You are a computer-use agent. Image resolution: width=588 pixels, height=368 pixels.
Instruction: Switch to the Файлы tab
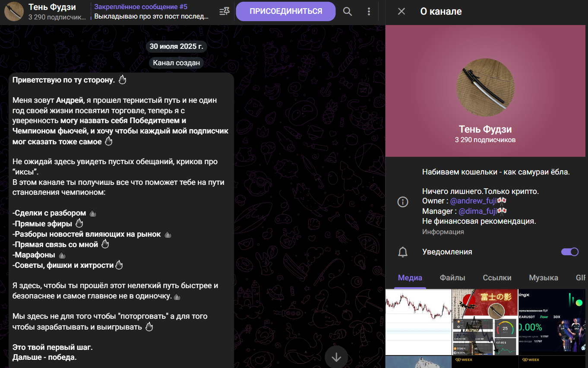(x=452, y=278)
